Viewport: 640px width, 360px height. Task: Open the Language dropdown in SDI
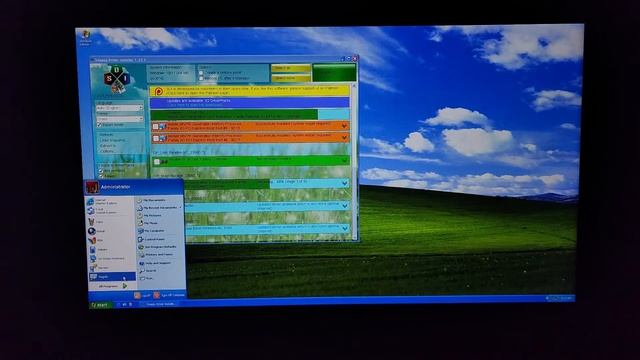pyautogui.click(x=120, y=108)
